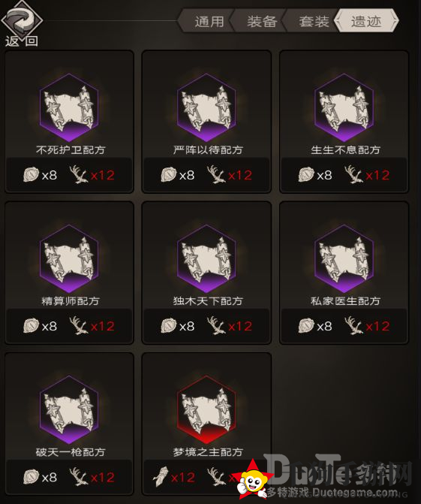Screen dimensions: 421x504
Task: Click the antler x12 cost under 破天一枪配方
Action: pyautogui.click(x=92, y=477)
